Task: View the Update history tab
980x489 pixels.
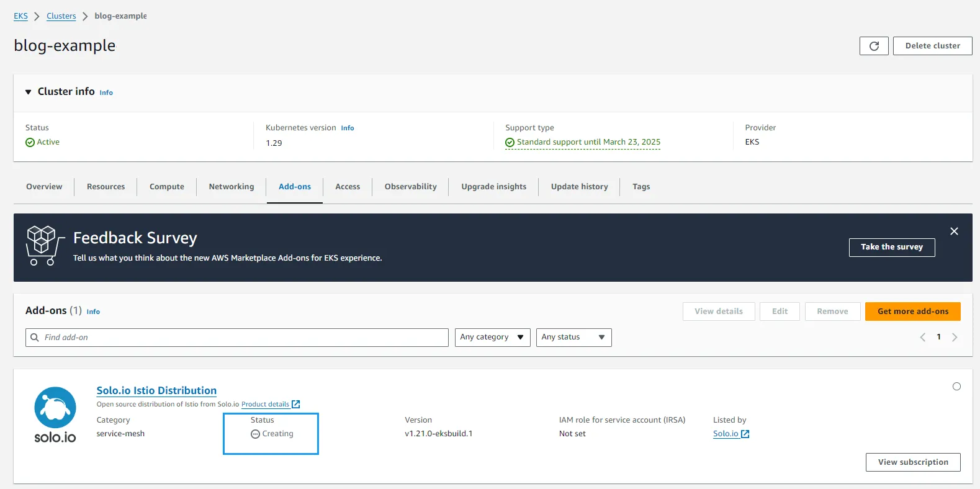Action: (x=580, y=187)
